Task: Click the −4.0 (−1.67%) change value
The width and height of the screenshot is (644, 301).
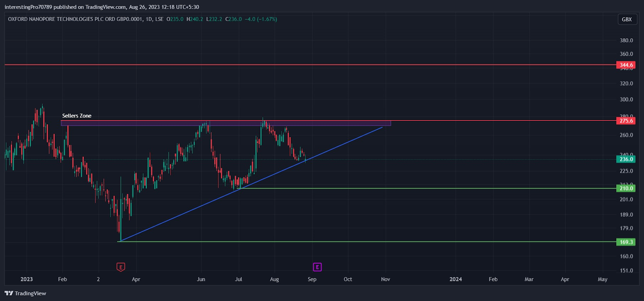Action: pos(261,19)
